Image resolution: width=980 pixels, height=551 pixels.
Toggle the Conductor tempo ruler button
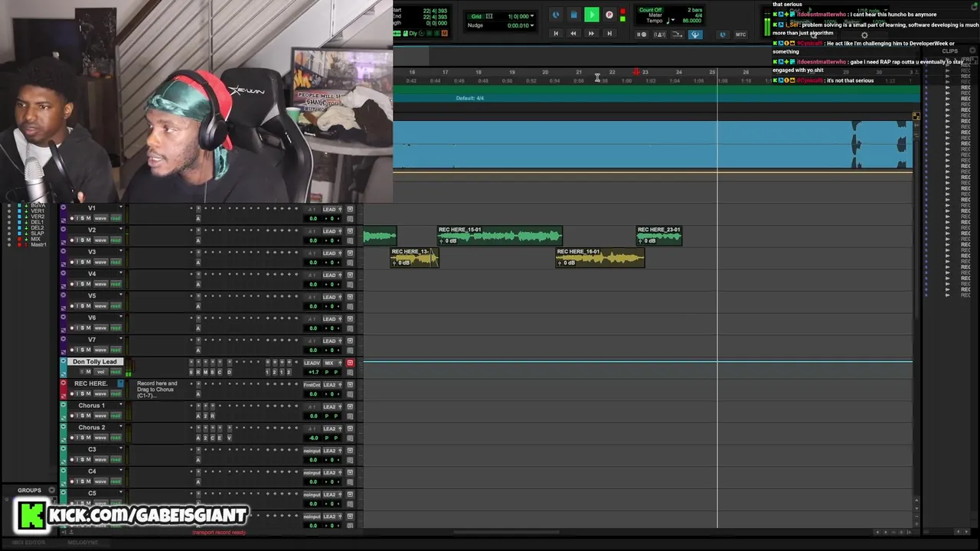tap(695, 34)
